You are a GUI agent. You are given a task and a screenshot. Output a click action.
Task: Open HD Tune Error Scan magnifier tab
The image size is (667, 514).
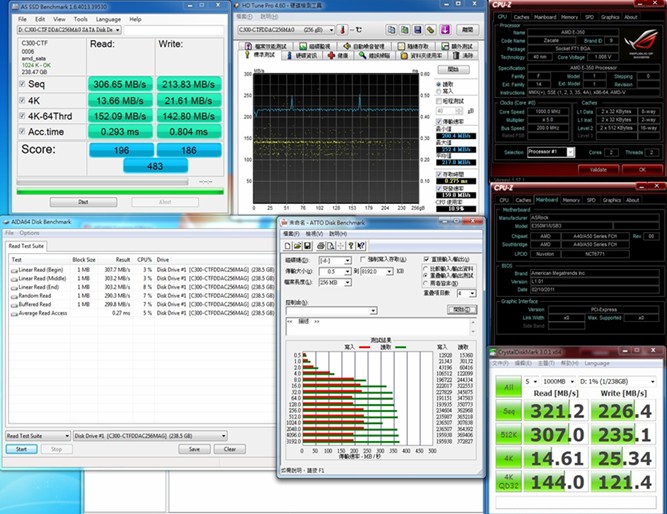coord(375,56)
